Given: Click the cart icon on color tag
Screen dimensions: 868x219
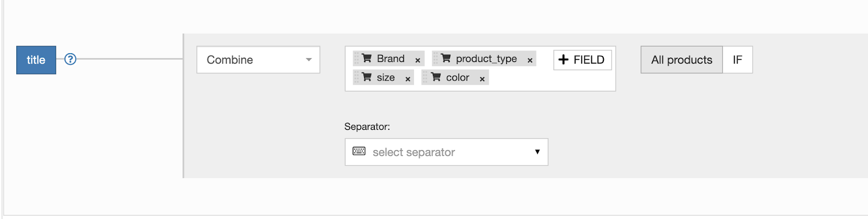Looking at the screenshot, I should 436,77.
